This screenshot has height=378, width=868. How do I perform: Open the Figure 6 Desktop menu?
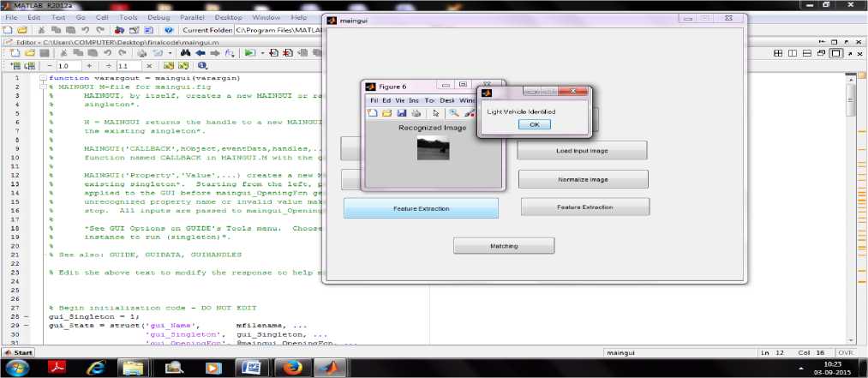tap(447, 101)
